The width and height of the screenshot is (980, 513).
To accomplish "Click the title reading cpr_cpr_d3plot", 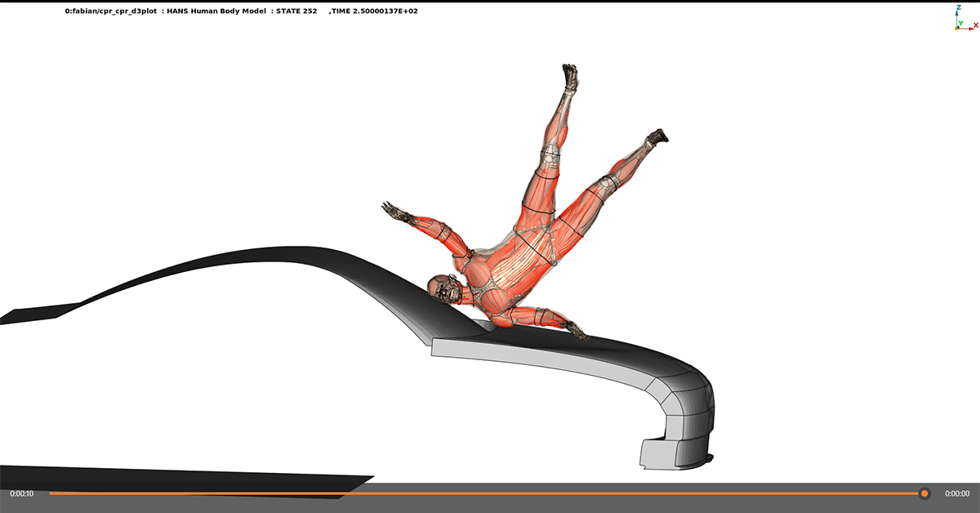I will [x=113, y=11].
